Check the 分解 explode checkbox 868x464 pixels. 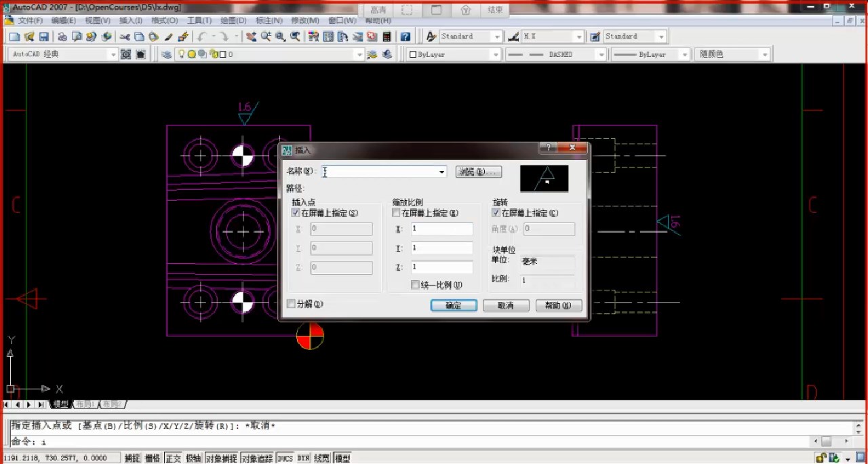pyautogui.click(x=292, y=304)
